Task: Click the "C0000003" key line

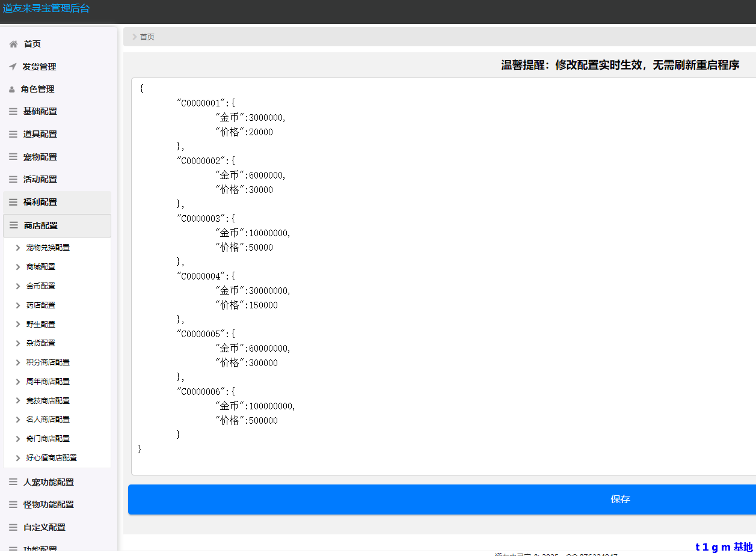Action: tap(206, 218)
